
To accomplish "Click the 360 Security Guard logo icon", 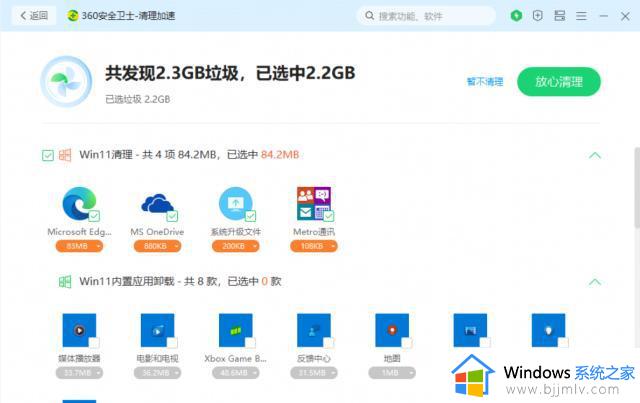I will 73,16.
